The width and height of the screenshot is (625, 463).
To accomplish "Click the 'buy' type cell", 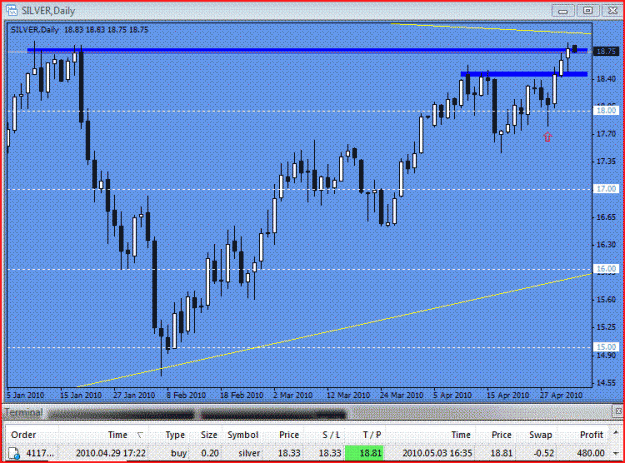I will 179,453.
